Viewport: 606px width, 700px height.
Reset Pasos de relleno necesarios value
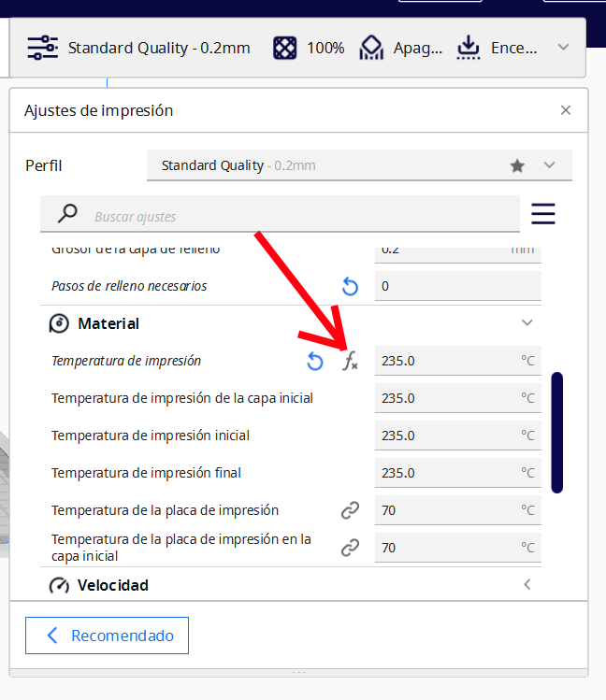tap(350, 286)
